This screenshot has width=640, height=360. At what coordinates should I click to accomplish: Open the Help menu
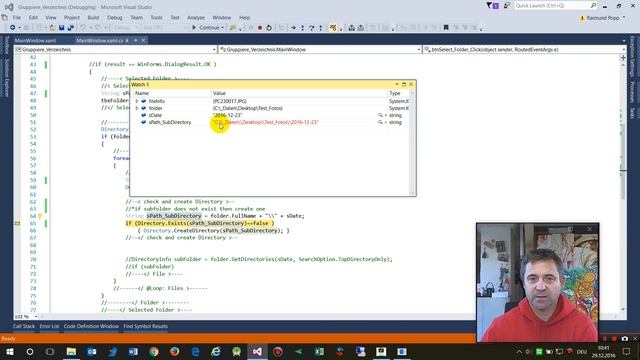244,18
